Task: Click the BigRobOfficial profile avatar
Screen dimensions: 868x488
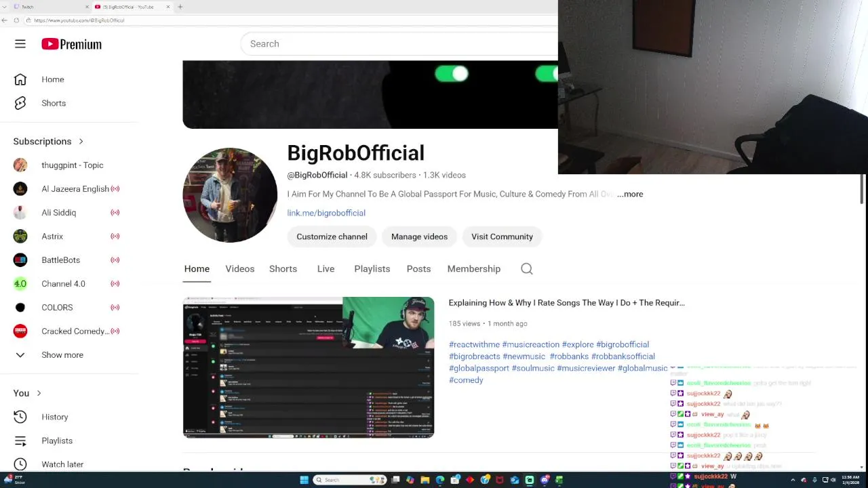Action: click(230, 195)
